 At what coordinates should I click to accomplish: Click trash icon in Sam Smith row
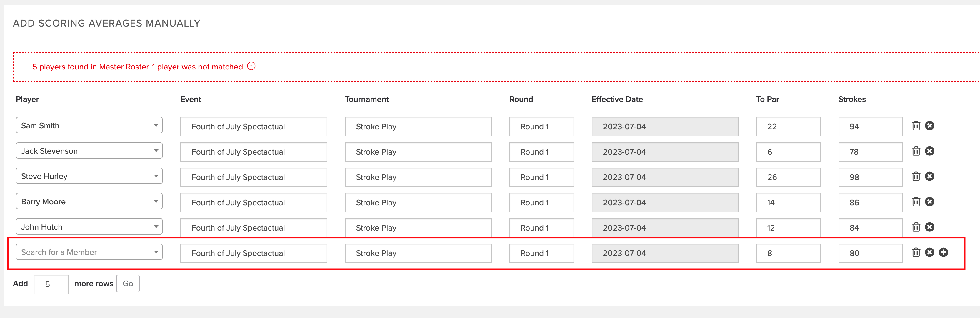pyautogui.click(x=916, y=126)
